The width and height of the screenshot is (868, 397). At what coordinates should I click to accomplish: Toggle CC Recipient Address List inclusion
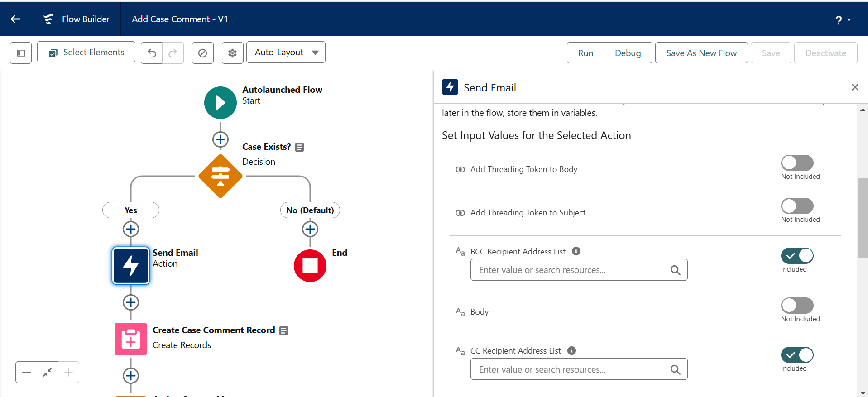[797, 355]
